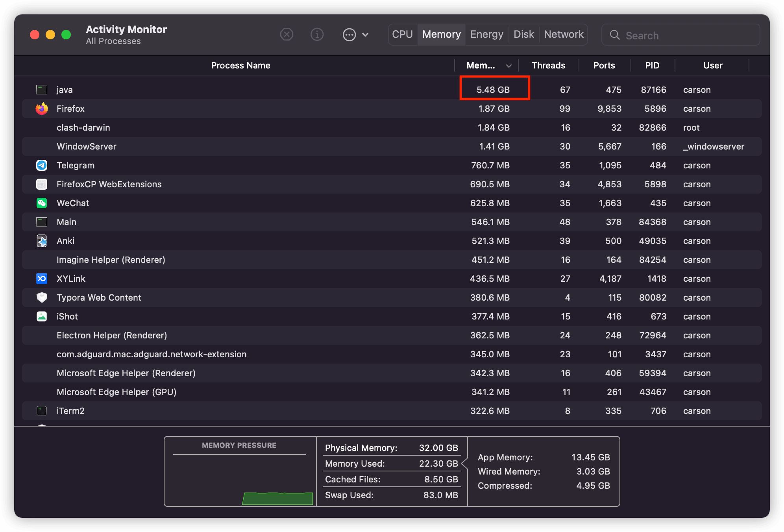Click the Memory Used 22.30 GB entry
The image size is (784, 532).
[392, 464]
